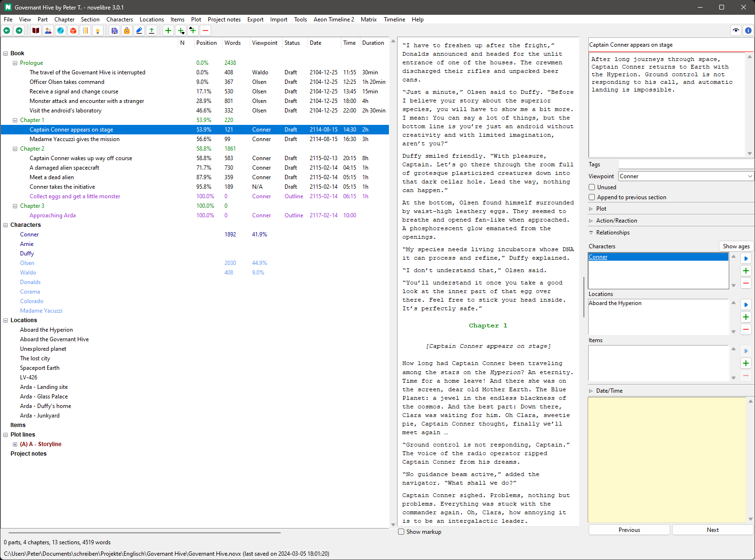The image size is (755, 560).
Task: Click the Show ages button
Action: click(735, 246)
